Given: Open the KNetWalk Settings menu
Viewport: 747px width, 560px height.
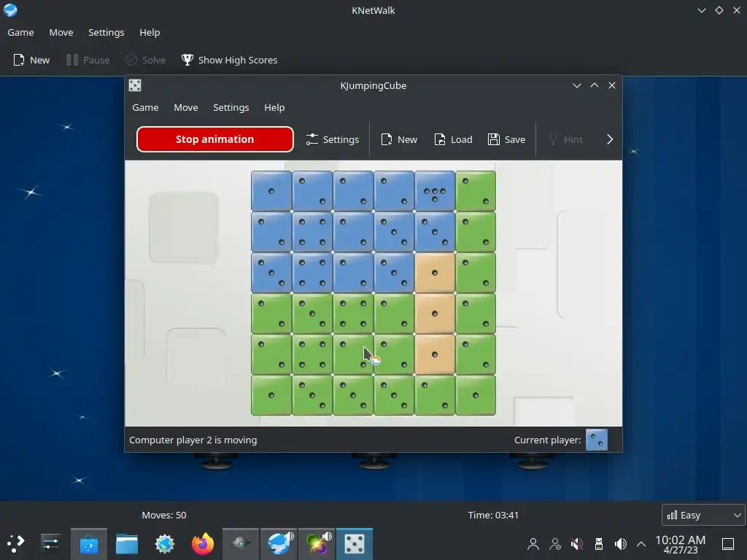Looking at the screenshot, I should point(107,32).
